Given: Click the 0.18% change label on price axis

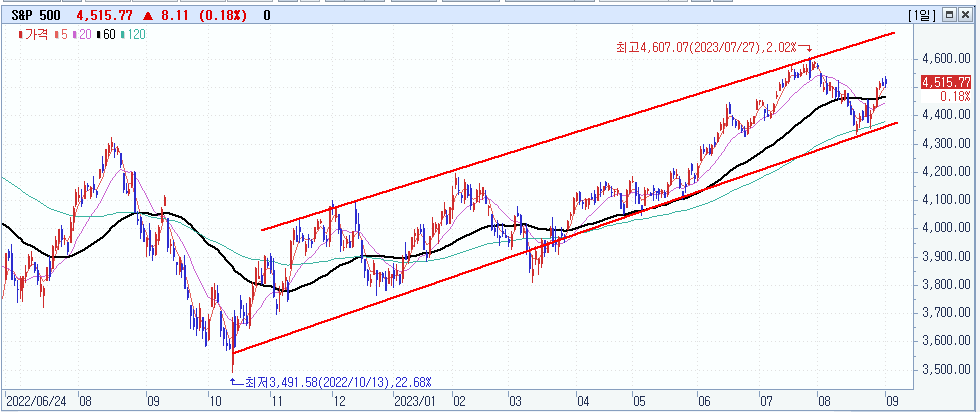Looking at the screenshot, I should pos(954,97).
